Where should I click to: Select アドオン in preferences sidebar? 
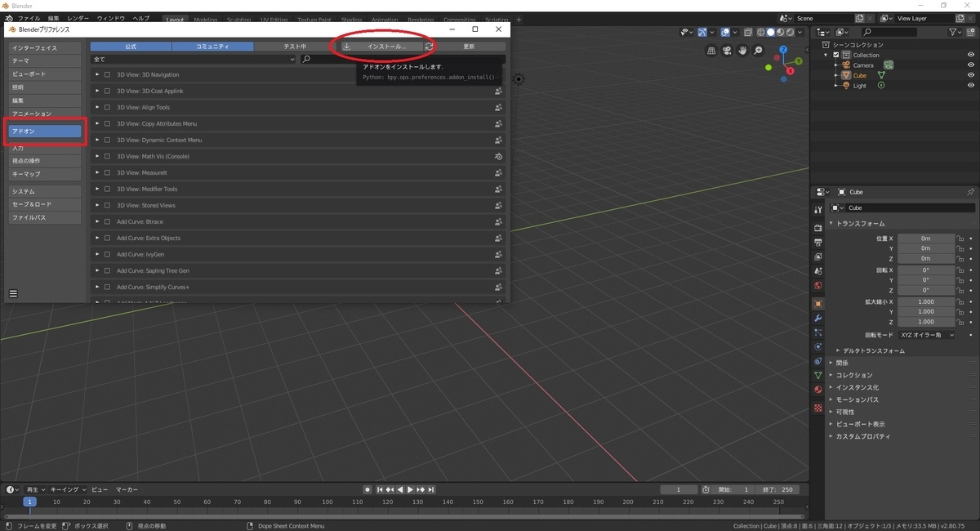tap(45, 131)
